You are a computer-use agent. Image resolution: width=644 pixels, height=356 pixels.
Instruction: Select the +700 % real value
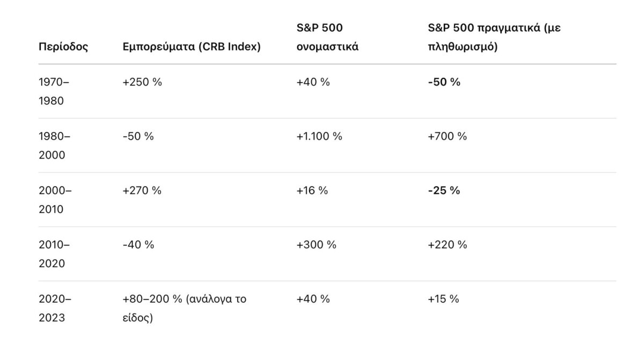point(447,136)
